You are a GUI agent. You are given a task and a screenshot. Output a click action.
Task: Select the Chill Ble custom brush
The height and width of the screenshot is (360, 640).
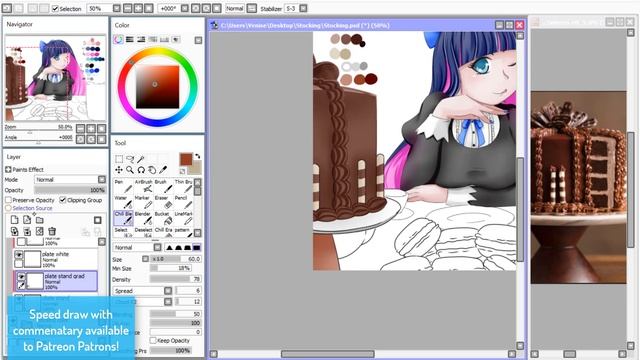[123, 218]
